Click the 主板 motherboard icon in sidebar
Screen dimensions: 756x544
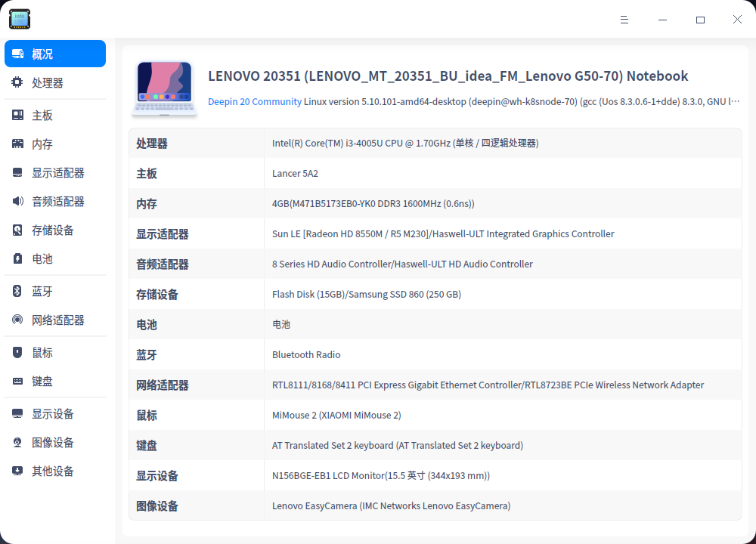click(17, 115)
